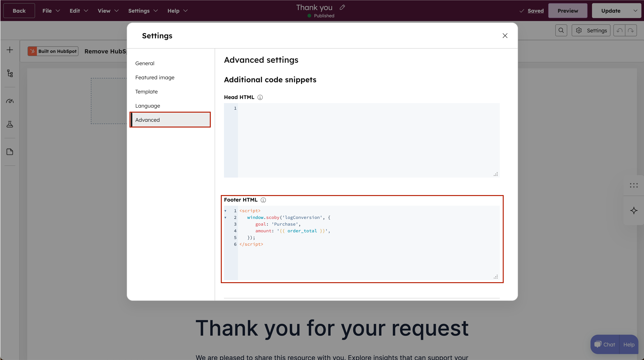Viewport: 644px width, 360px height.
Task: Open the File menu
Action: point(51,11)
